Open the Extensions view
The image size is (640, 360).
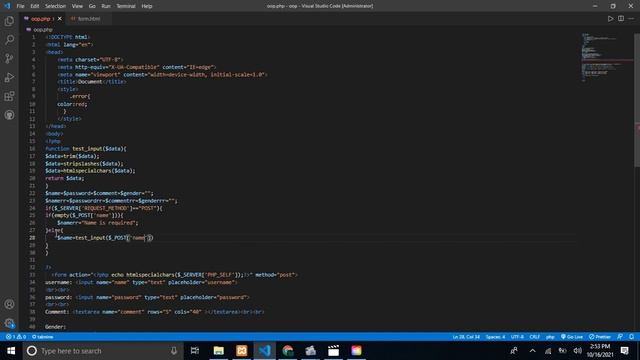click(x=9, y=96)
